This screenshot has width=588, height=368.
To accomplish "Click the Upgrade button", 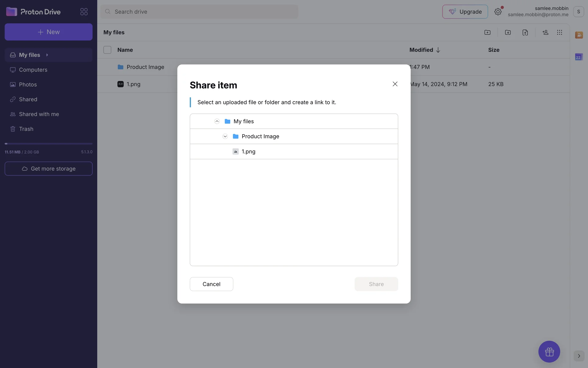I will [x=465, y=12].
